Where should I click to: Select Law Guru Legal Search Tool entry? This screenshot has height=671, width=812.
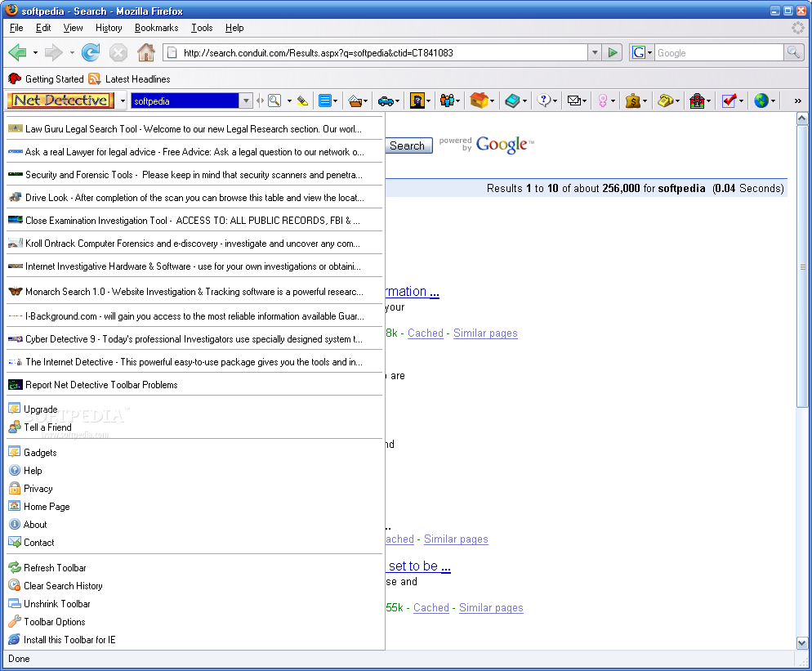point(194,129)
